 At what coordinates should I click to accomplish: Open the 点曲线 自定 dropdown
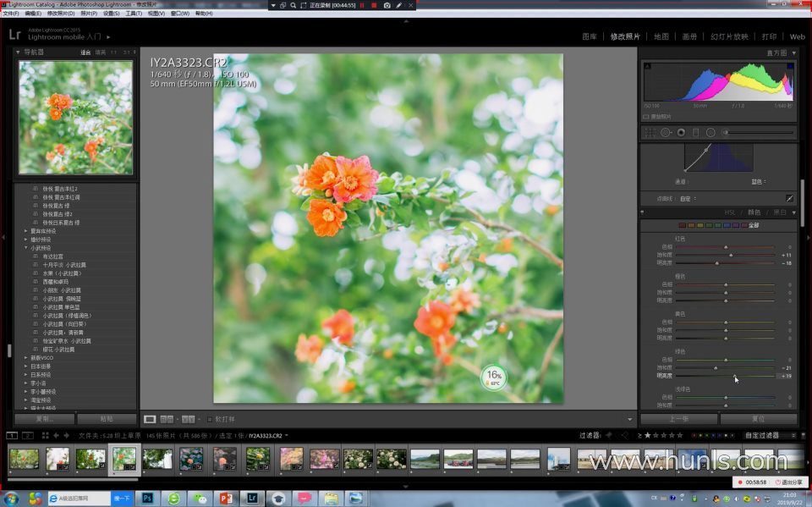[x=688, y=199]
